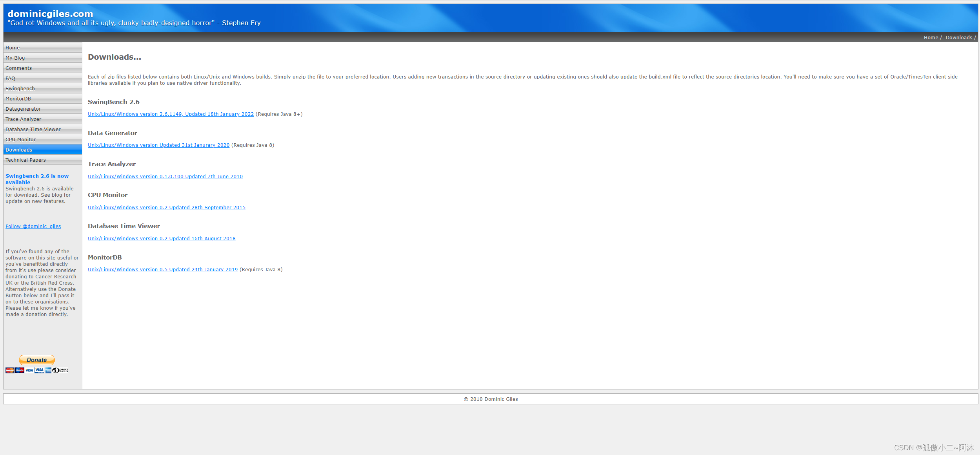The height and width of the screenshot is (455, 980).
Task: Follow @dominic_giles link
Action: click(x=33, y=227)
